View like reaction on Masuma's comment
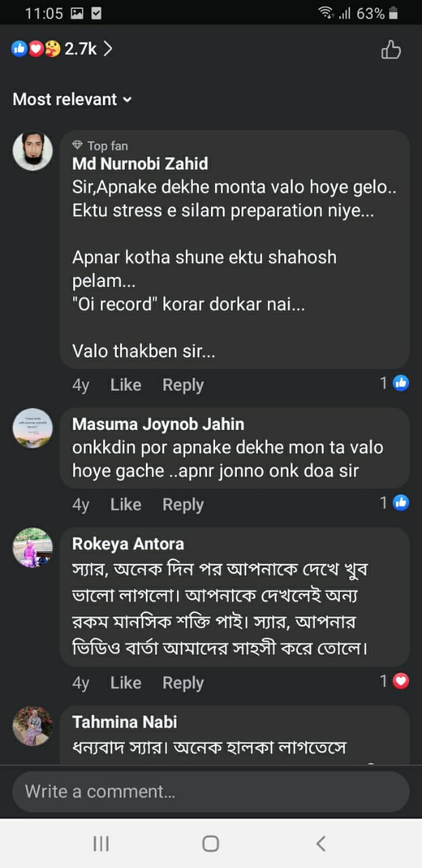This screenshot has height=868, width=422. (400, 502)
